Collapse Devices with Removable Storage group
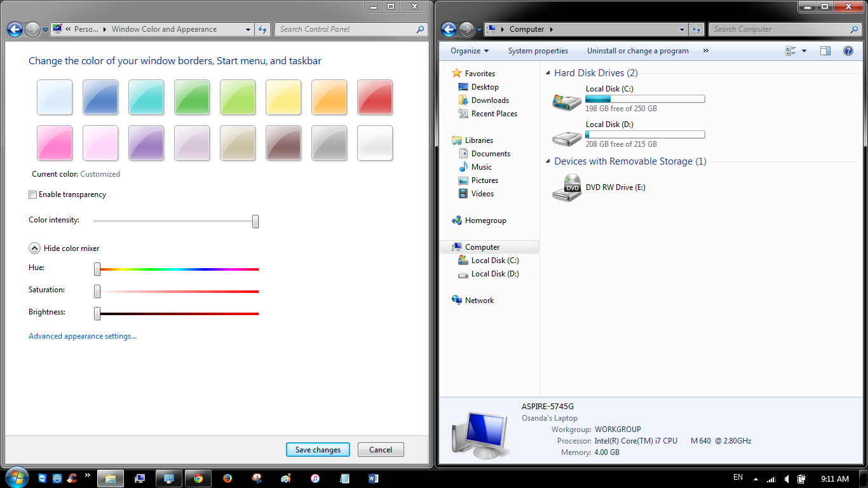 (548, 162)
